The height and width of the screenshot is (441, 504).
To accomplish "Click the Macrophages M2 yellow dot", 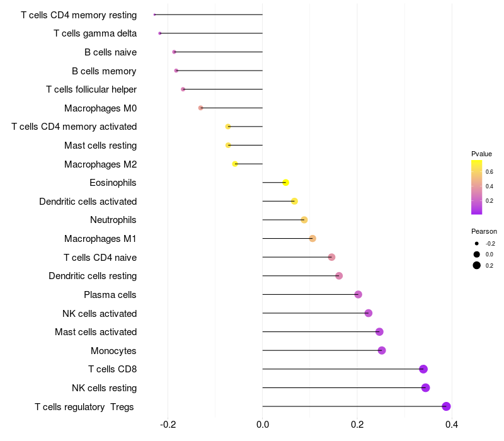I will 235,164.
